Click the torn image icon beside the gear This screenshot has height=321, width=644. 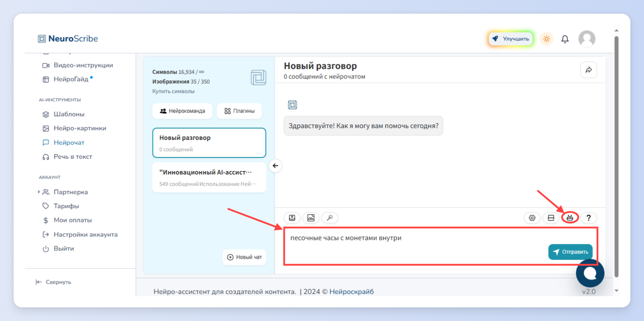click(551, 218)
